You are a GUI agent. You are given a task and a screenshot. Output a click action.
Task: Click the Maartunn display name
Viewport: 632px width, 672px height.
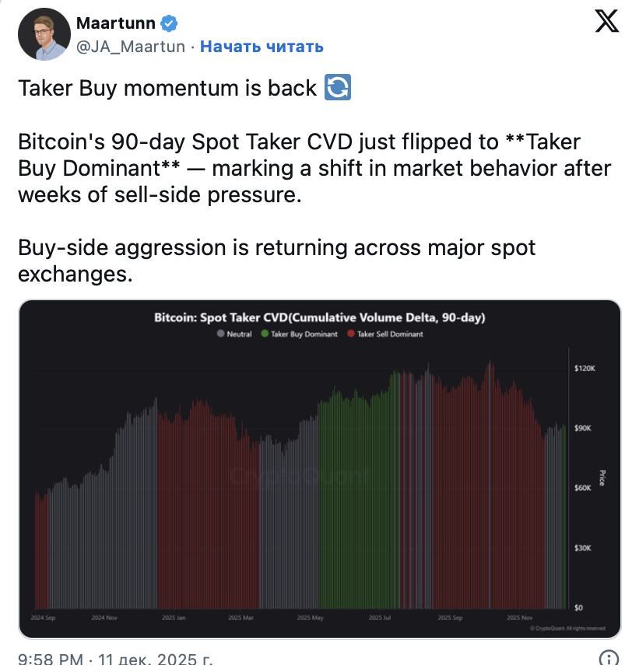(x=114, y=24)
